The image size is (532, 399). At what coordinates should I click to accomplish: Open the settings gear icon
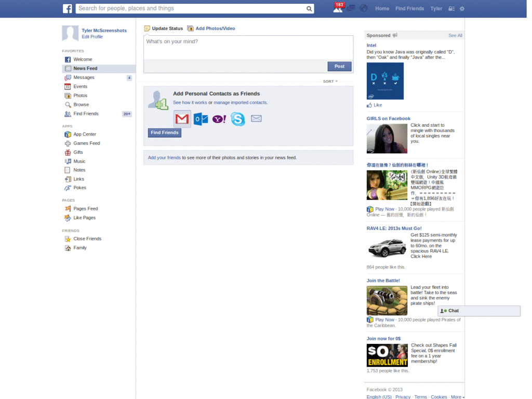click(x=462, y=9)
